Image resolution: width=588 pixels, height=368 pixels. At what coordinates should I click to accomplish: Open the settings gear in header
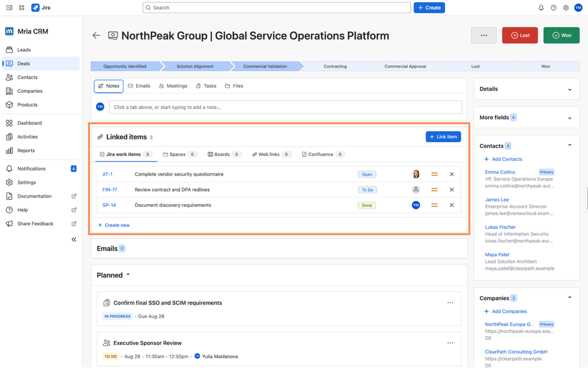coord(566,8)
